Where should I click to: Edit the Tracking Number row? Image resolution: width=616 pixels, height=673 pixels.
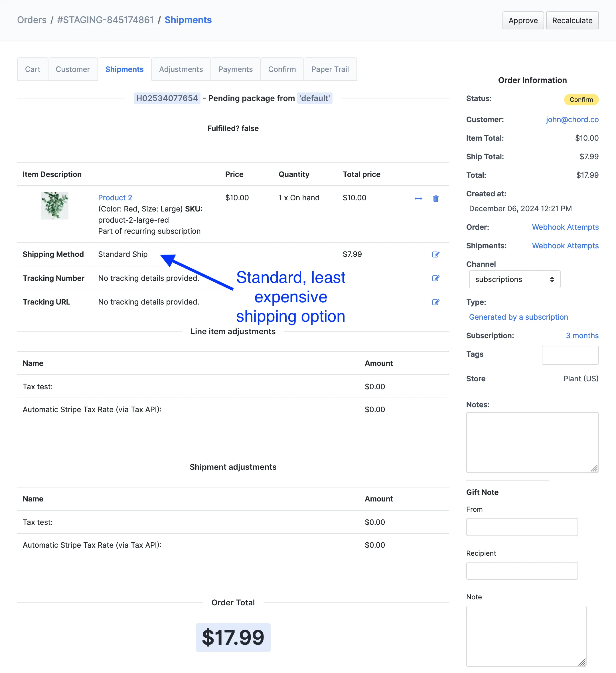435,278
